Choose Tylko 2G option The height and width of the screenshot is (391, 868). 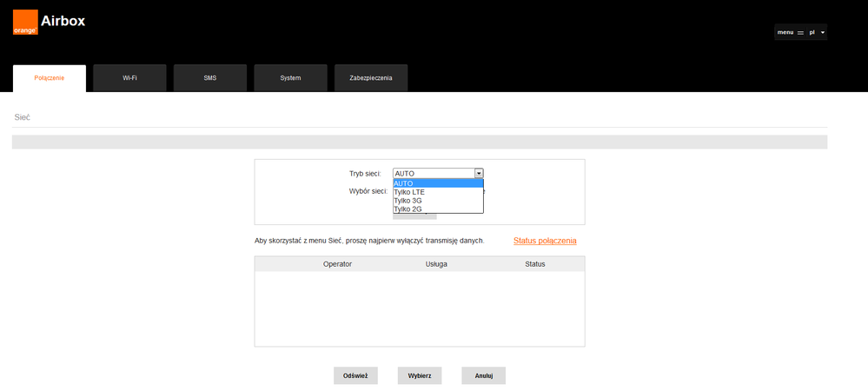point(439,209)
